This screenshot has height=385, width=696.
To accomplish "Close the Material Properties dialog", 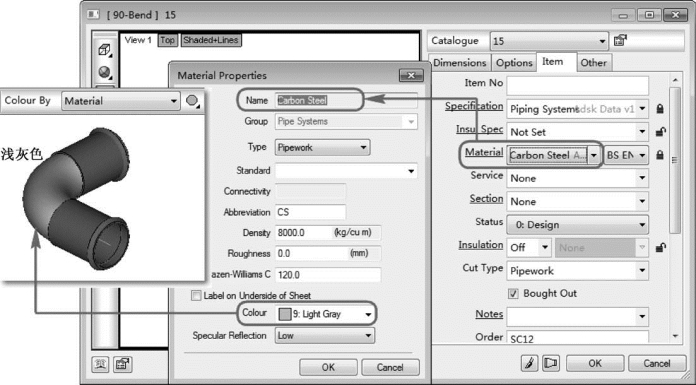I will click(411, 75).
